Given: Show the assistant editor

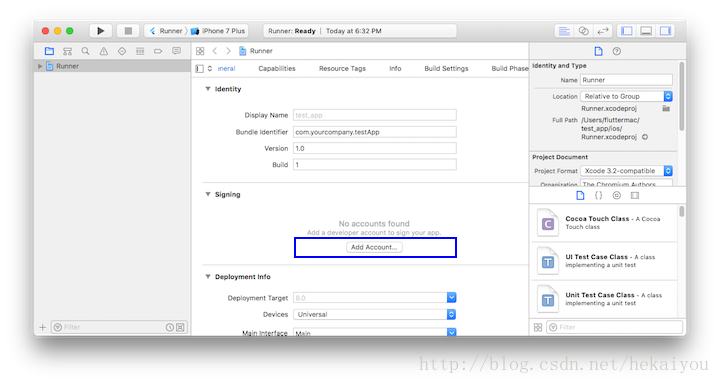Looking at the screenshot, I should tap(583, 31).
